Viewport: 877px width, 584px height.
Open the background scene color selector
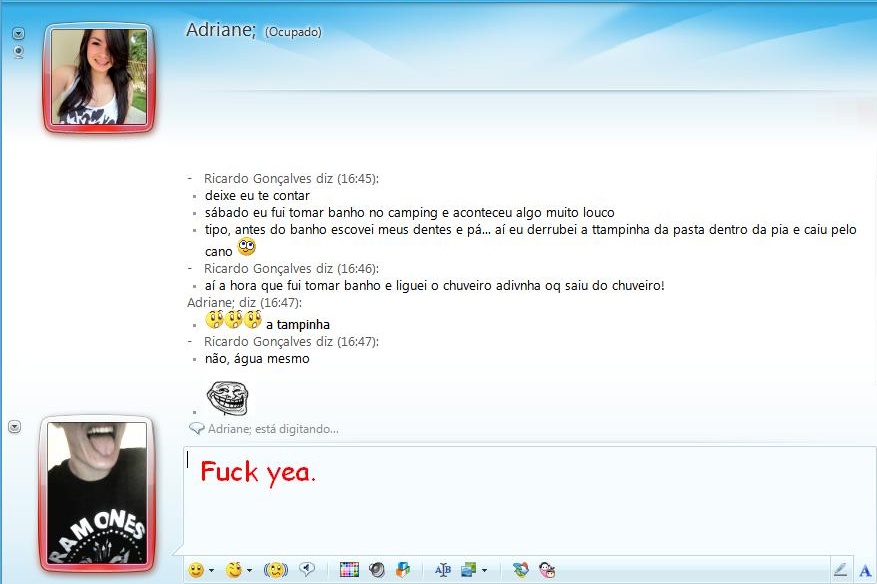point(348,569)
